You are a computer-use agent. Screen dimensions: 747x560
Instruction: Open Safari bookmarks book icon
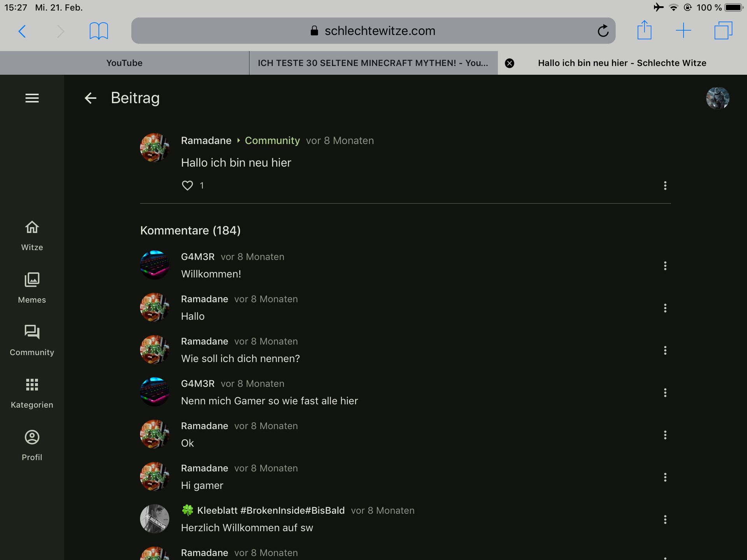click(x=99, y=31)
